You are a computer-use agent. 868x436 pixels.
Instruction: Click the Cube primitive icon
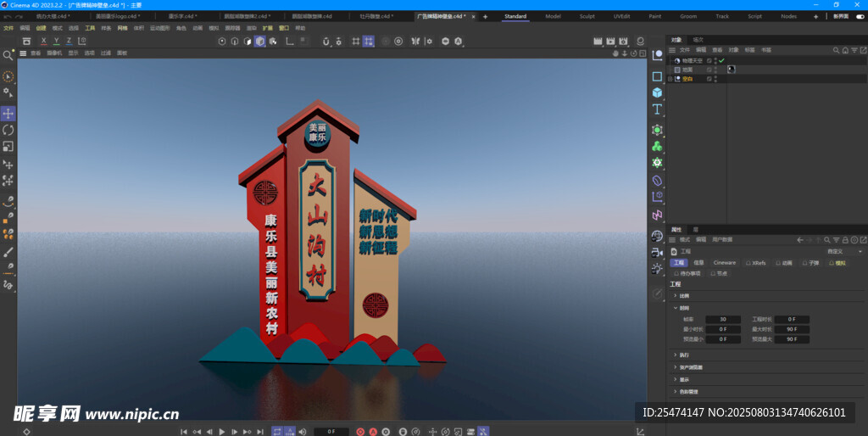coord(657,92)
